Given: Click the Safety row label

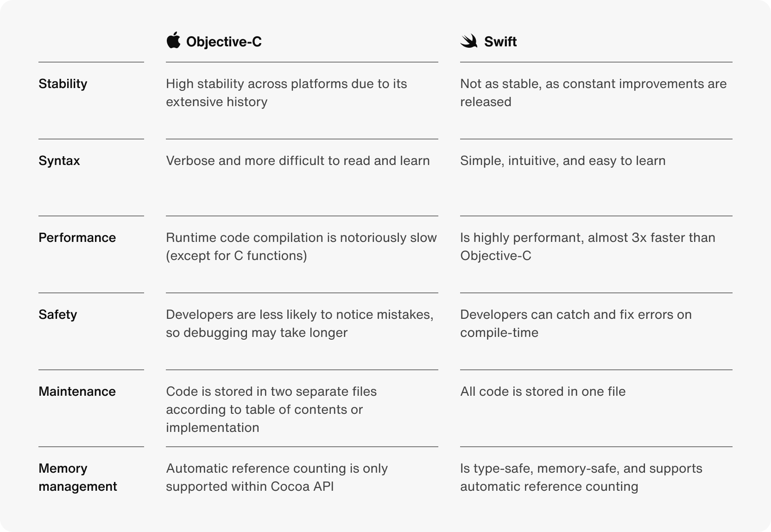Looking at the screenshot, I should pos(58,315).
